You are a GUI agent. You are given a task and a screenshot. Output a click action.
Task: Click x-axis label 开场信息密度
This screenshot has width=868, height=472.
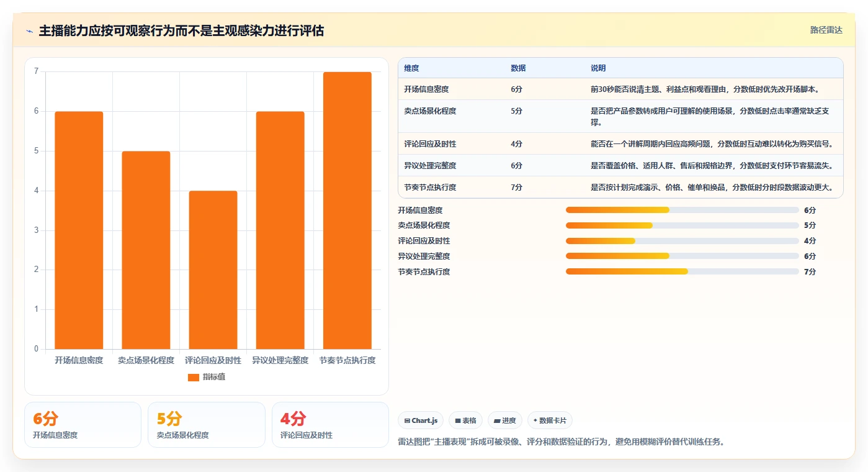point(79,360)
